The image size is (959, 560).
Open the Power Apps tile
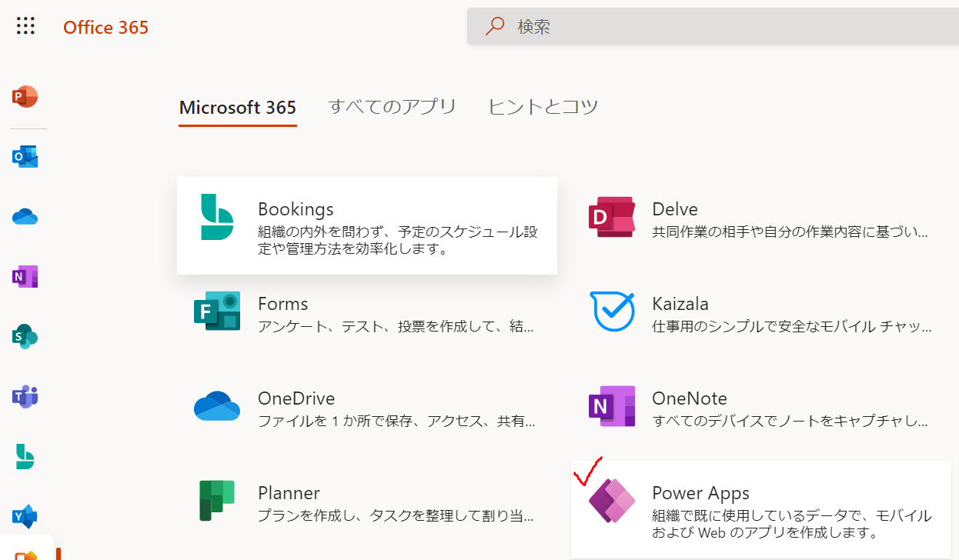(x=762, y=509)
